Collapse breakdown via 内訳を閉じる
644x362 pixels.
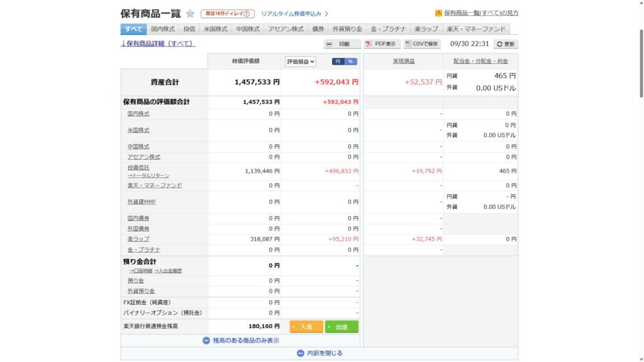click(x=319, y=353)
